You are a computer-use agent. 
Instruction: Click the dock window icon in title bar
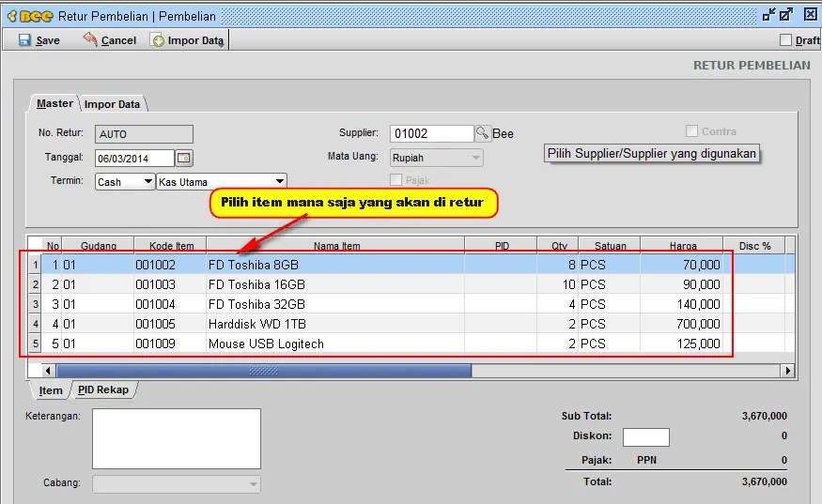[x=769, y=15]
